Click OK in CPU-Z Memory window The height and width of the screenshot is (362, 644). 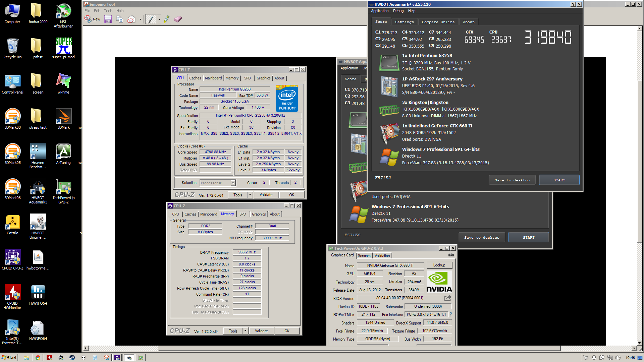[287, 331]
